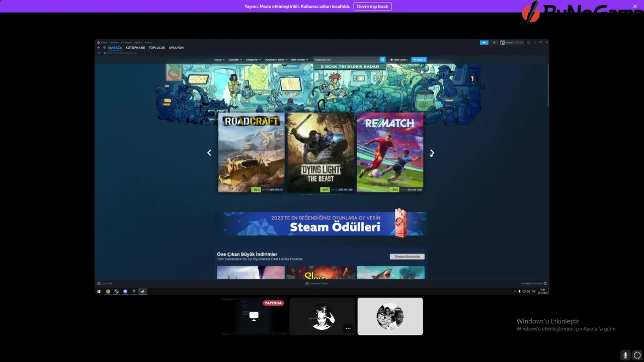
Task: Open the APOLYON profile tab
Action: [x=176, y=48]
